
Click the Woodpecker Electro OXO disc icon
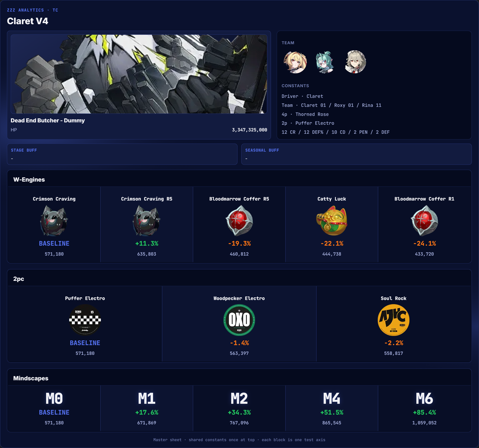pos(239,320)
